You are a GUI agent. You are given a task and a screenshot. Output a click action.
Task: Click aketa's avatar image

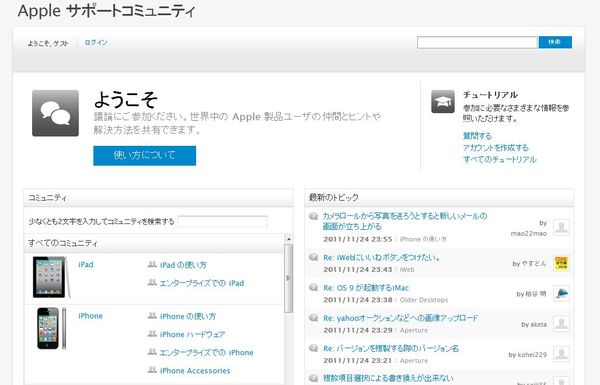(561, 324)
